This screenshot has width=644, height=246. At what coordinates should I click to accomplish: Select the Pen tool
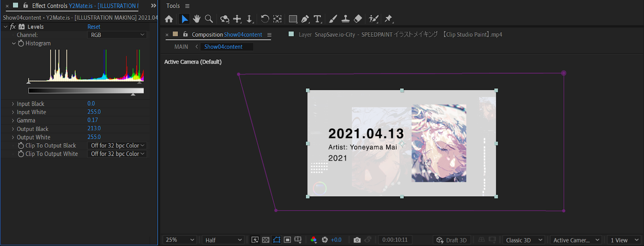point(305,19)
